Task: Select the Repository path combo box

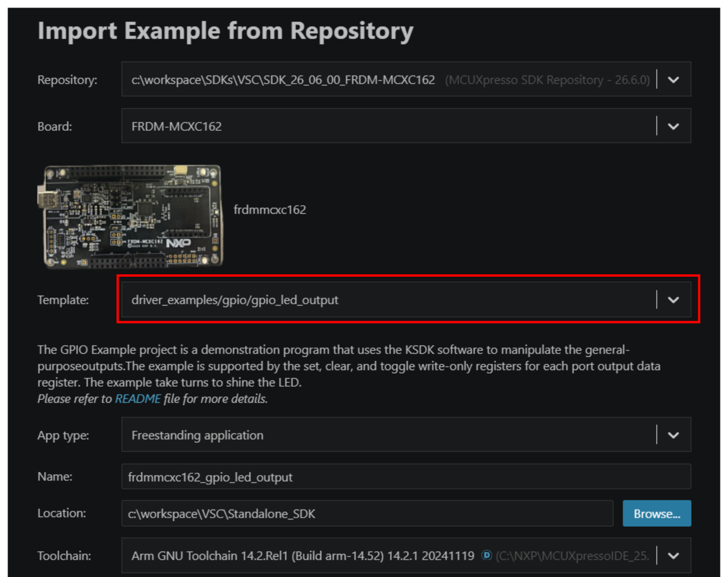Action: [x=406, y=80]
